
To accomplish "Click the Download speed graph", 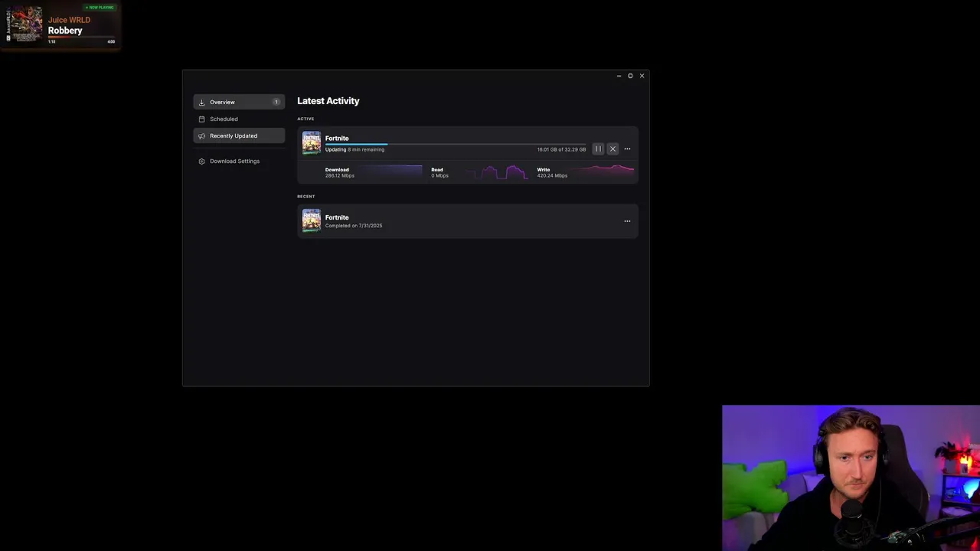I will (390, 172).
